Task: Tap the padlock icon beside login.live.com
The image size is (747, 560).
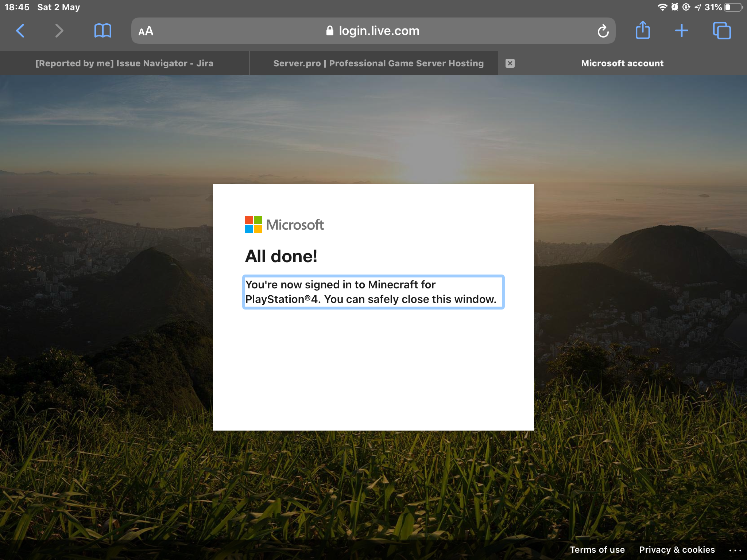Action: 330,31
